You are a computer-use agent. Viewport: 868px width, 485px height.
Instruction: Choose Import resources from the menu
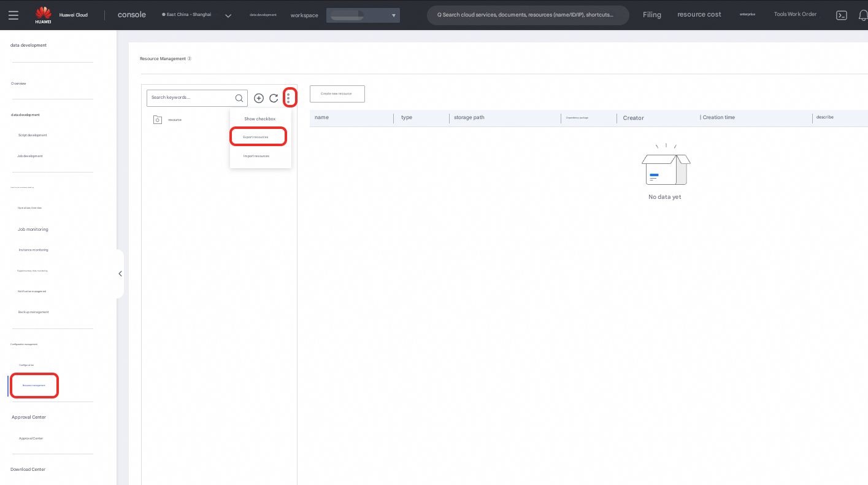256,156
